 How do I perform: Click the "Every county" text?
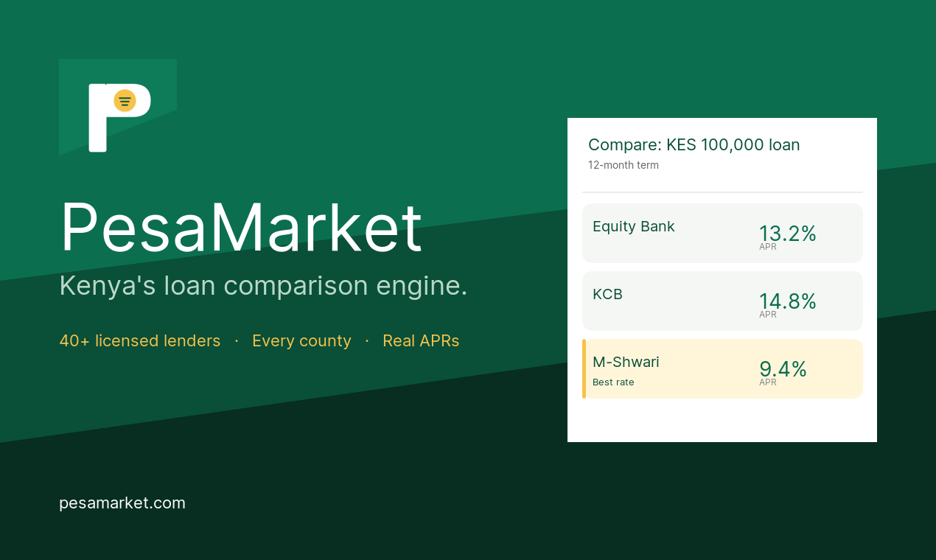click(301, 341)
